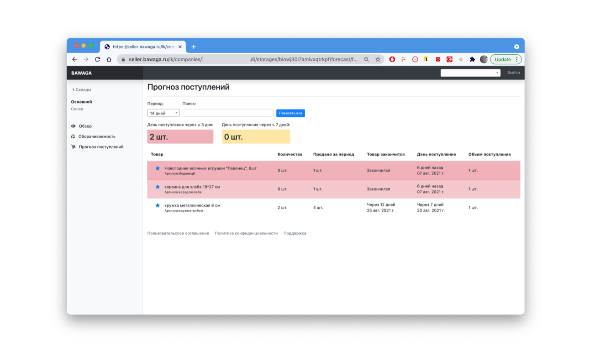Reload the page with the refresh icon
The image size is (590, 364).
pyautogui.click(x=97, y=59)
